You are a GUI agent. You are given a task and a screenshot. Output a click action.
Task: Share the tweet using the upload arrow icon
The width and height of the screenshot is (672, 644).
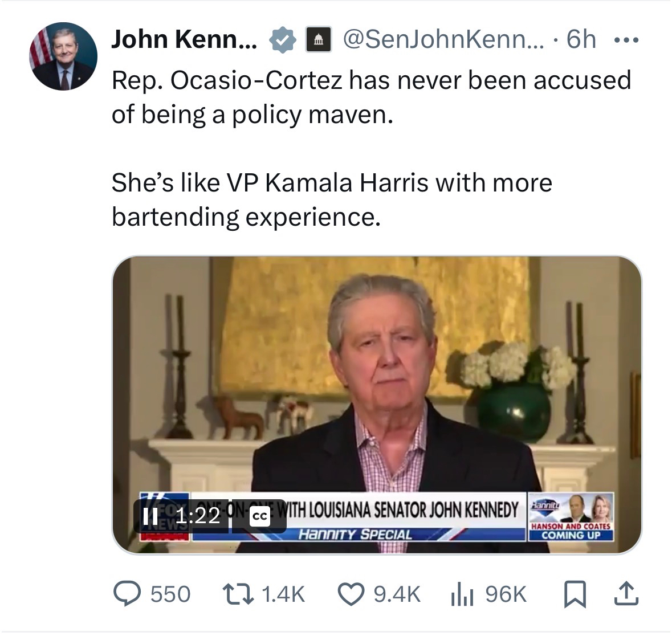[625, 594]
